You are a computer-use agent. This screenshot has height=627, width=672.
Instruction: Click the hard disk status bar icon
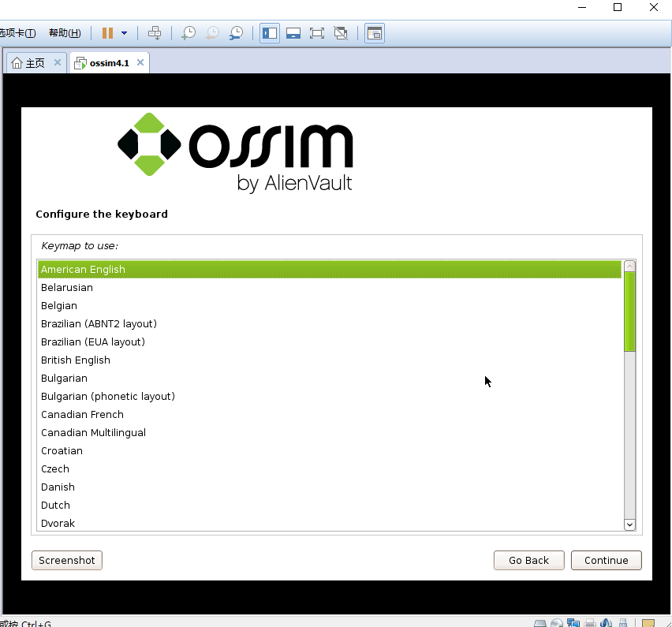[x=540, y=623]
